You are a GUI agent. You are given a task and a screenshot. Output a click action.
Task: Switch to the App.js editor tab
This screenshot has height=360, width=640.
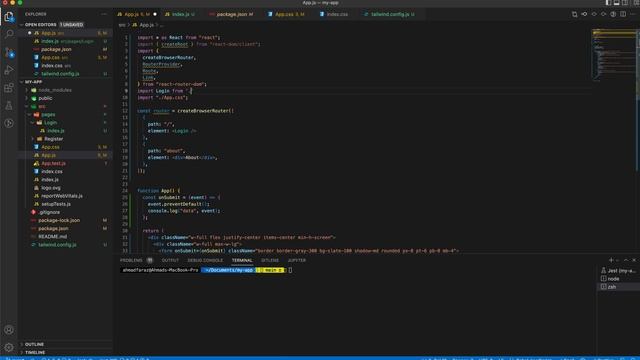point(137,14)
